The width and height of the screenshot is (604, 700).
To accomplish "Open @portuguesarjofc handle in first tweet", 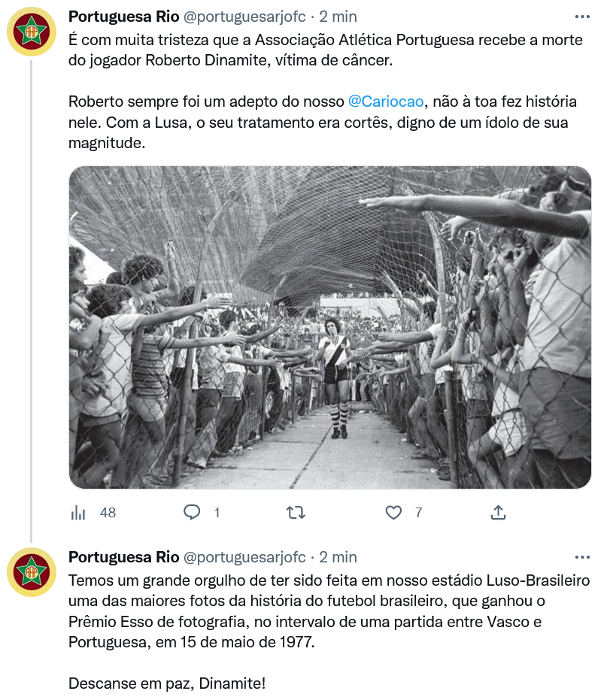I will point(244,17).
